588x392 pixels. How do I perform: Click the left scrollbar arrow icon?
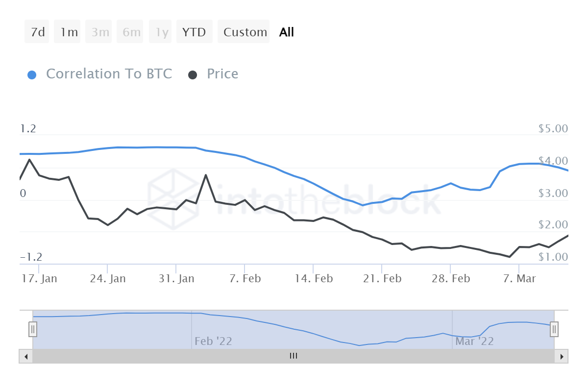tap(25, 356)
